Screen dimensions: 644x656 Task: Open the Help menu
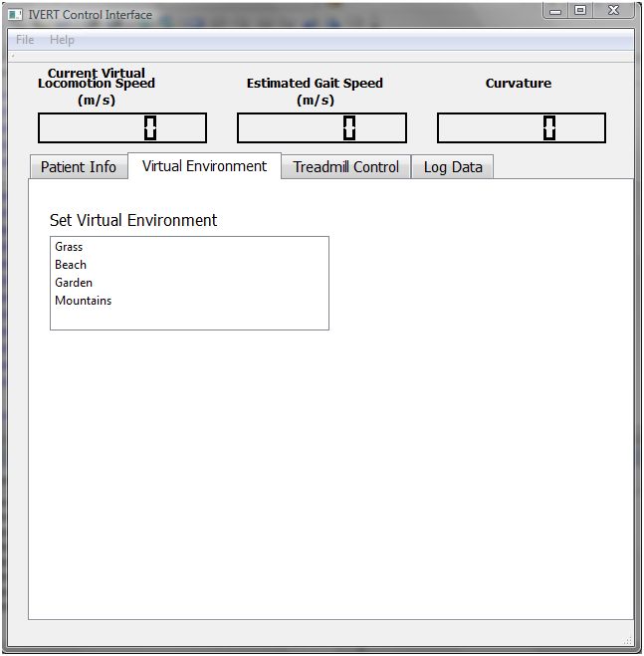tap(62, 40)
